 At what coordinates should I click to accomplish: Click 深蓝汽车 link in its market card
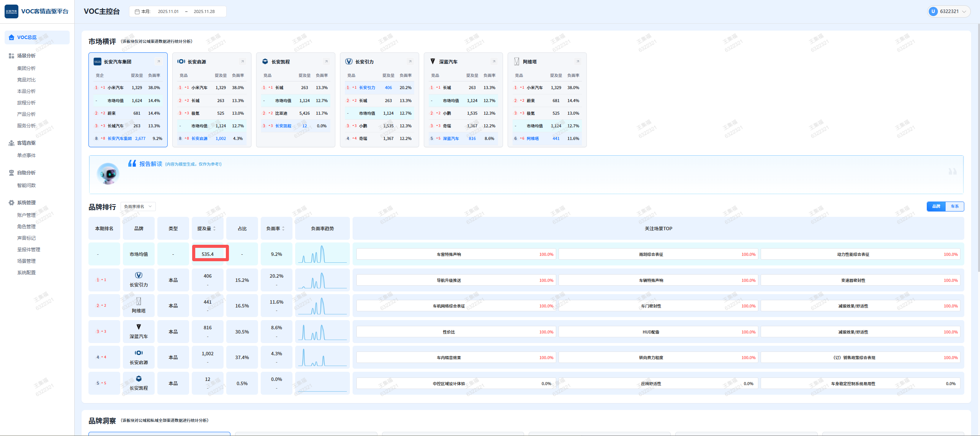click(x=451, y=138)
